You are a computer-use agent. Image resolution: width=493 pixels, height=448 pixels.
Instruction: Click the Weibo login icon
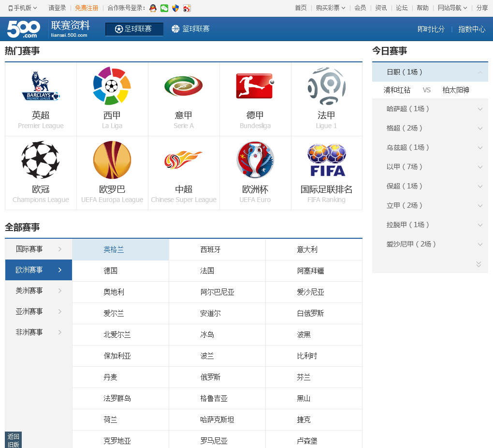(x=187, y=8)
